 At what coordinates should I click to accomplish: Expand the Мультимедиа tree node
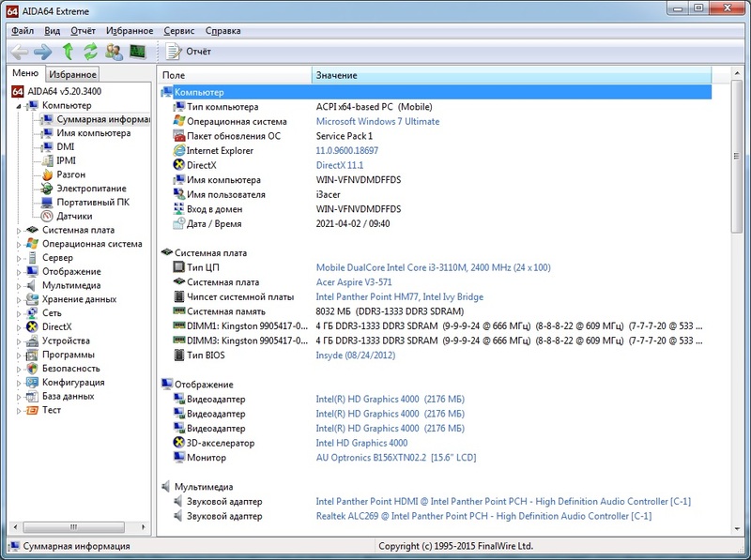pos(18,286)
